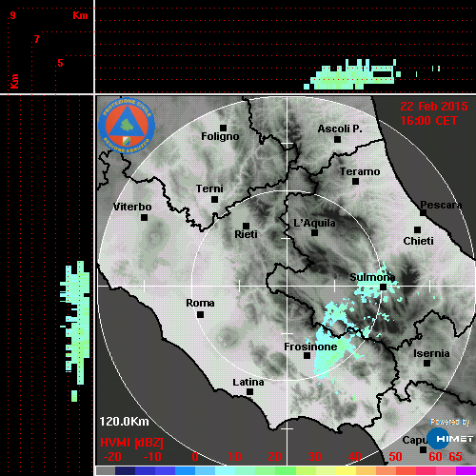Click the HIMET logo
The image size is (476, 476).
click(449, 439)
